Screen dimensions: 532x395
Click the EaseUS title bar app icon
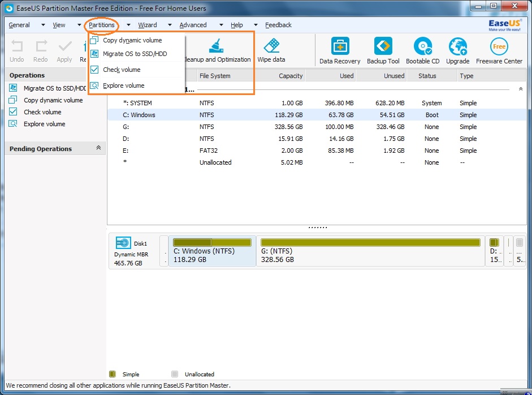click(x=10, y=8)
